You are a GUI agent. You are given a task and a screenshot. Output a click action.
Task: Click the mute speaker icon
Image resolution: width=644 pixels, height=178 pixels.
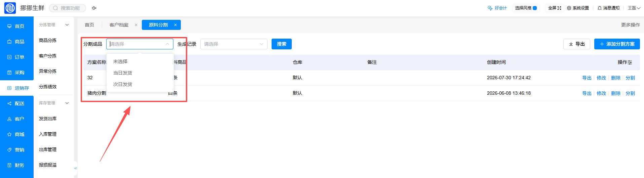94,8
